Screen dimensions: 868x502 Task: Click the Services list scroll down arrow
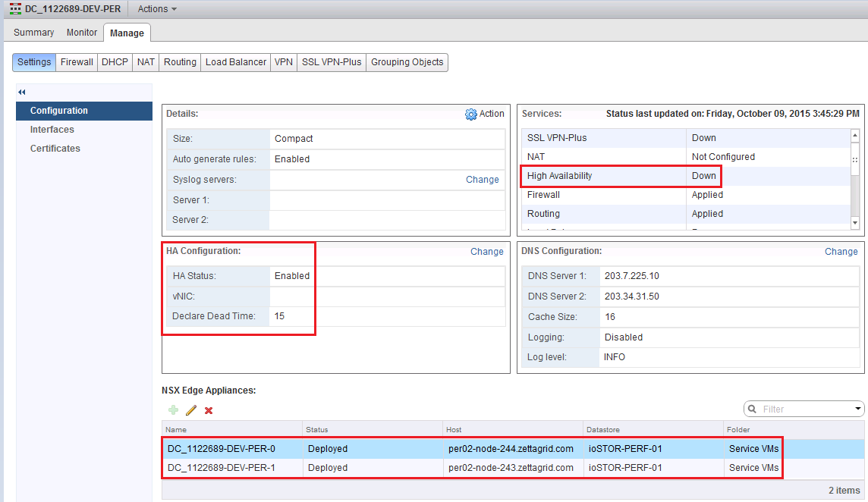(855, 223)
